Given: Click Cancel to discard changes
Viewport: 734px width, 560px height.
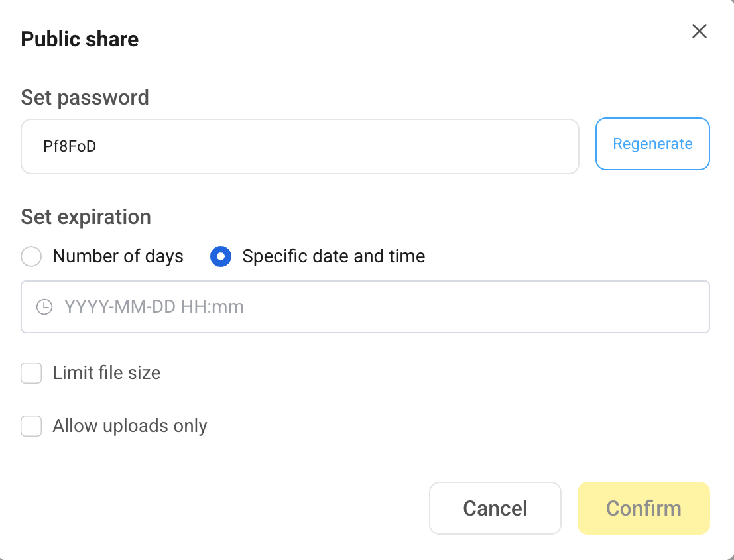Looking at the screenshot, I should [x=495, y=508].
